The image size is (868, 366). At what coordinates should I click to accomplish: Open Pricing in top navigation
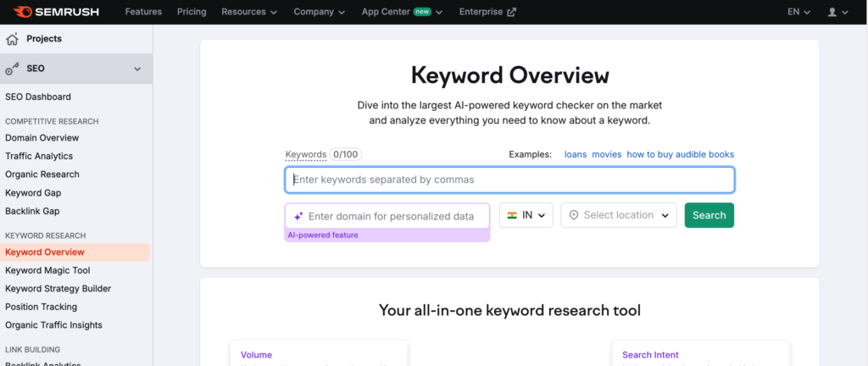pos(192,12)
